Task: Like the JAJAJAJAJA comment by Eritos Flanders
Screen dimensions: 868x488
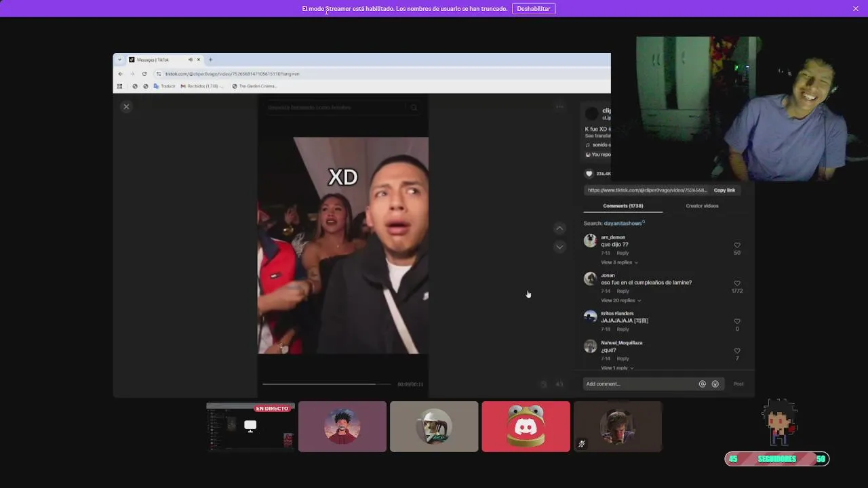Action: tap(737, 321)
